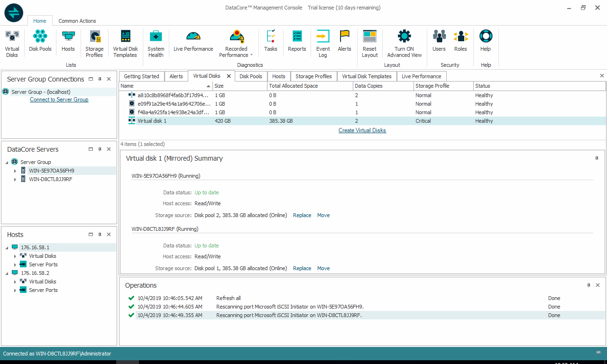This screenshot has height=364, width=607.
Task: Select Server Group - (localhost) connection
Action: pyautogui.click(x=59, y=92)
